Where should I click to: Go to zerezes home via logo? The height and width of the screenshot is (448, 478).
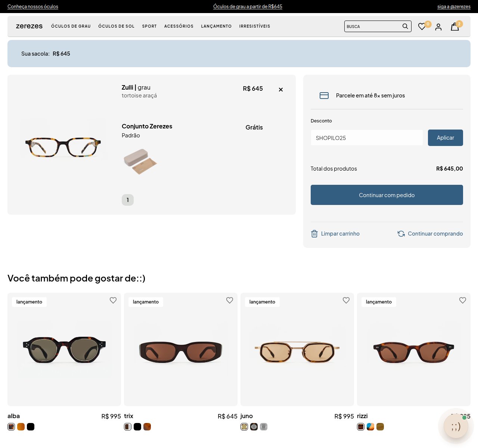(29, 26)
